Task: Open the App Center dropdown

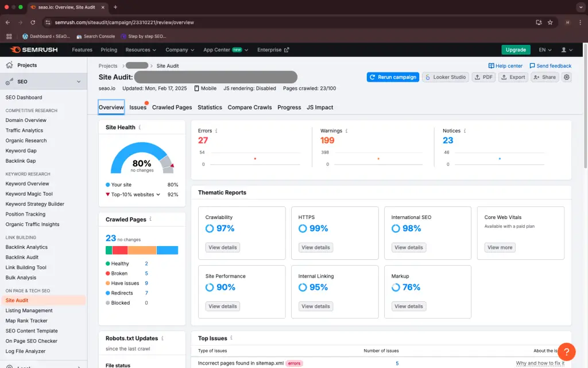Action: pos(225,49)
